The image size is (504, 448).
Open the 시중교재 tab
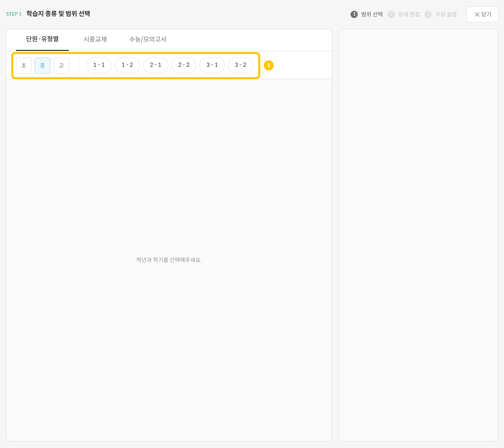tap(95, 39)
